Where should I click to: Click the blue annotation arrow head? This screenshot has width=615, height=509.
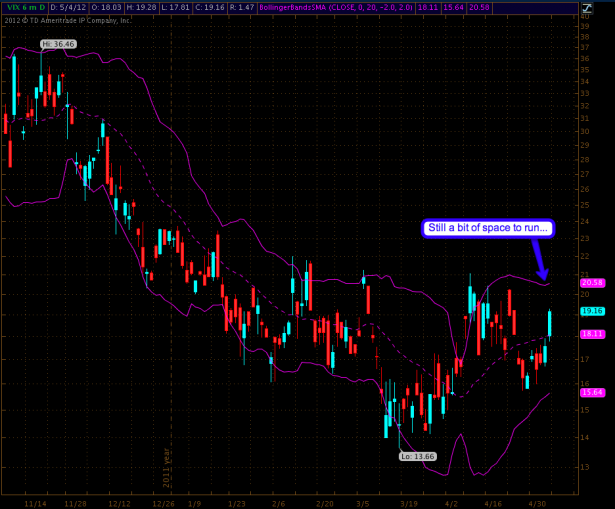[x=544, y=277]
